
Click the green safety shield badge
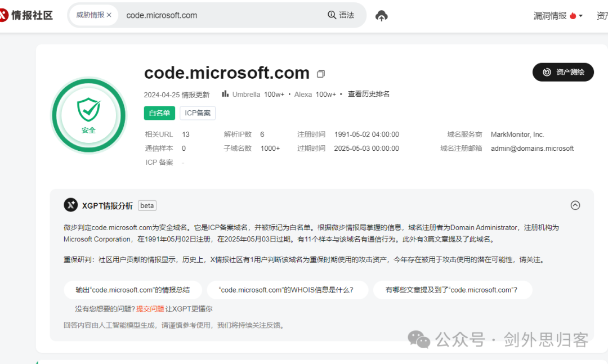pos(89,115)
